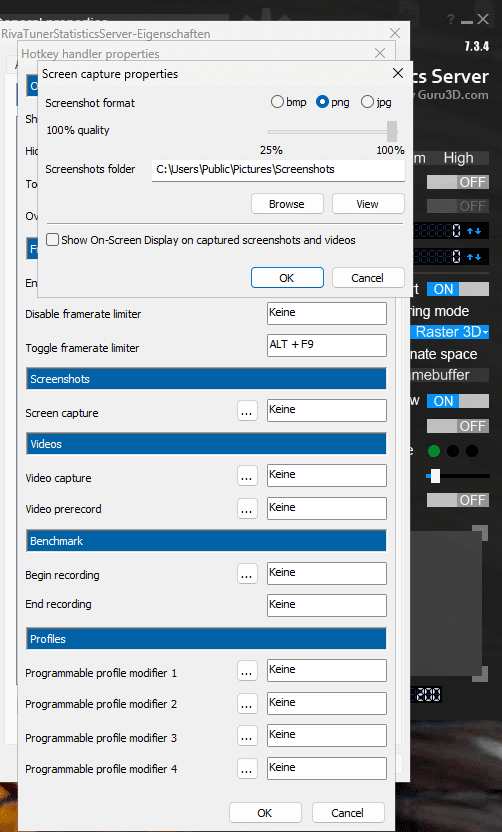Cancel the Hotkey handler properties dialog
Screen dimensions: 502x832
pos(348,812)
